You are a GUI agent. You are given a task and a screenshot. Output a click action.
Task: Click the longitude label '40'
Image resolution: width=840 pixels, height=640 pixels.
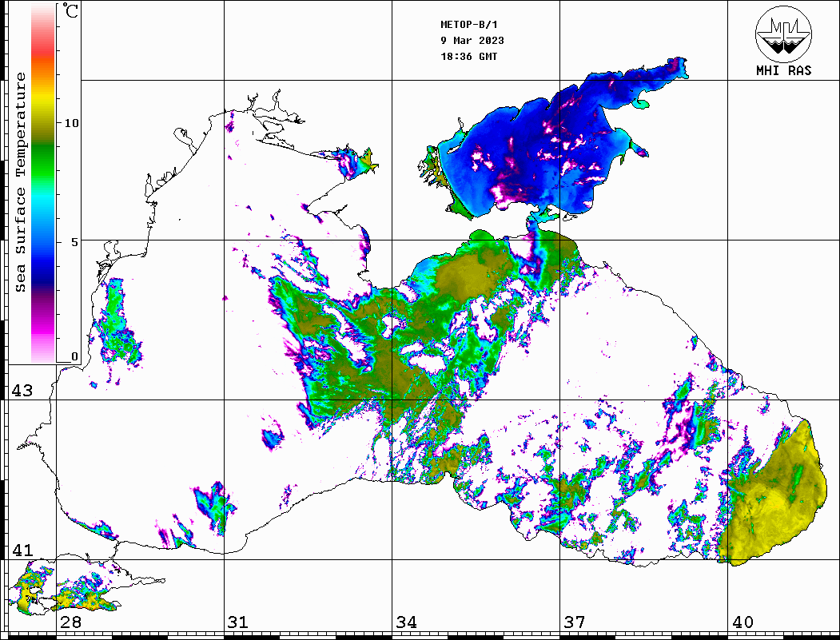click(x=742, y=622)
